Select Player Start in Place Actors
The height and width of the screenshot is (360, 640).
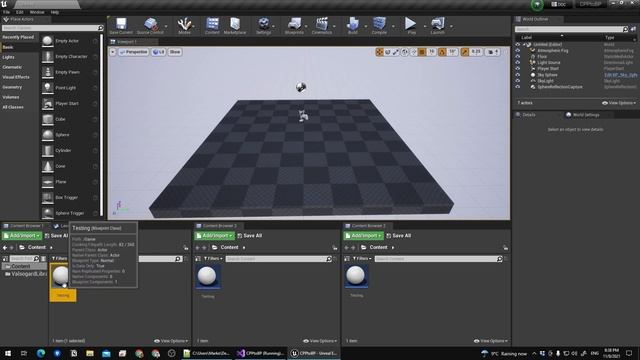(70, 104)
